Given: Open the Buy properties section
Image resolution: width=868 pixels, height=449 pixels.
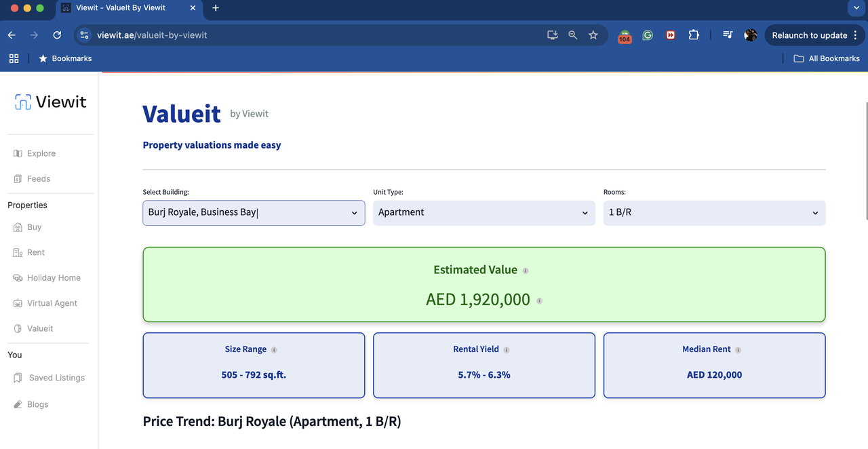Looking at the screenshot, I should 34,227.
